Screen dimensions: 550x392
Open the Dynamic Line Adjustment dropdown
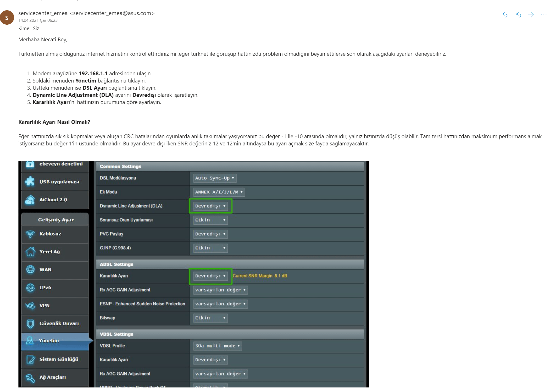tap(210, 206)
